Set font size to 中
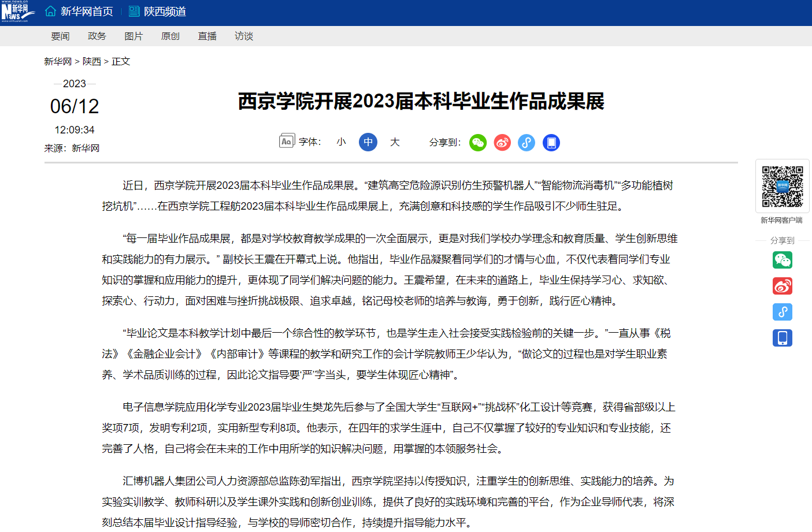The image size is (812, 532). coord(368,142)
